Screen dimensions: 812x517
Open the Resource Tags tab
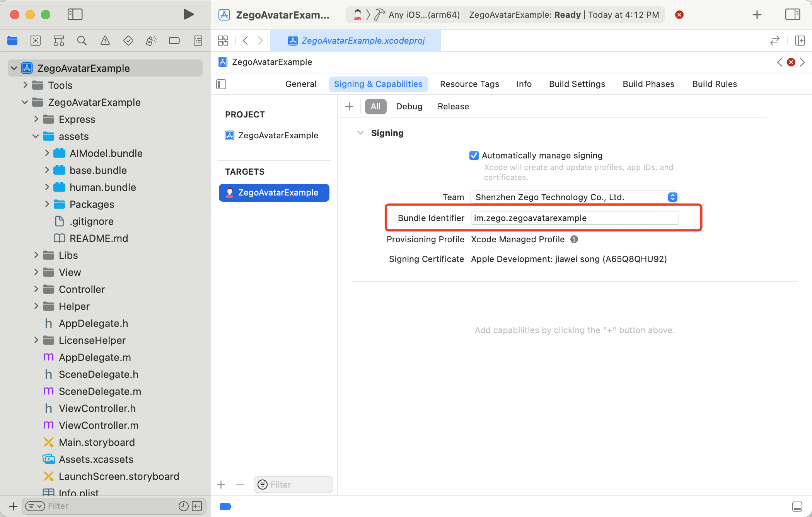pos(469,84)
